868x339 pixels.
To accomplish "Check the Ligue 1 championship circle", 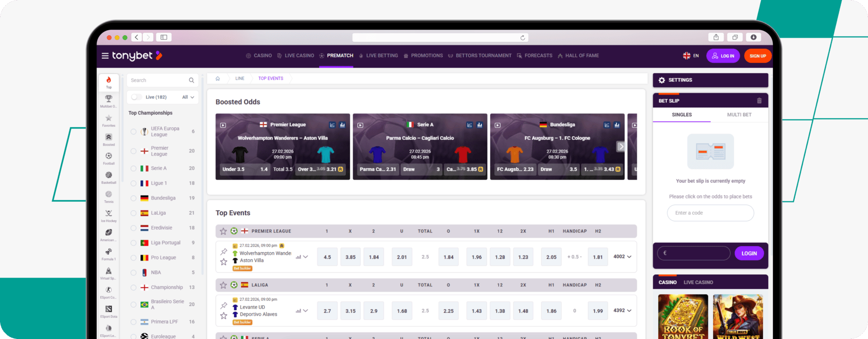I will (x=134, y=184).
